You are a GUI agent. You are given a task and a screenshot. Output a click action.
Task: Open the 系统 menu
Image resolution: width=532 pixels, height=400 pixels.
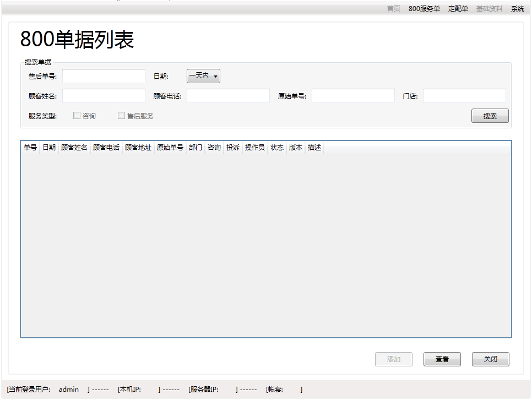tap(518, 9)
